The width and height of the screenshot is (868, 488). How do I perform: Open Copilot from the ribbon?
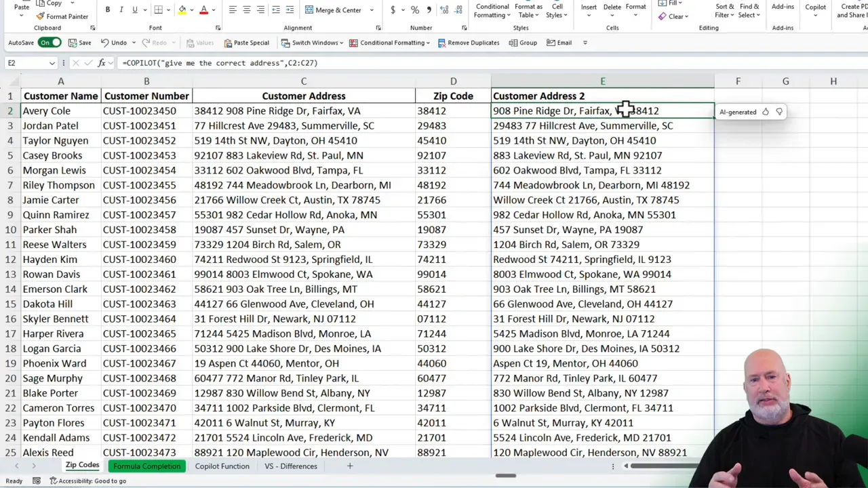pyautogui.click(x=815, y=9)
